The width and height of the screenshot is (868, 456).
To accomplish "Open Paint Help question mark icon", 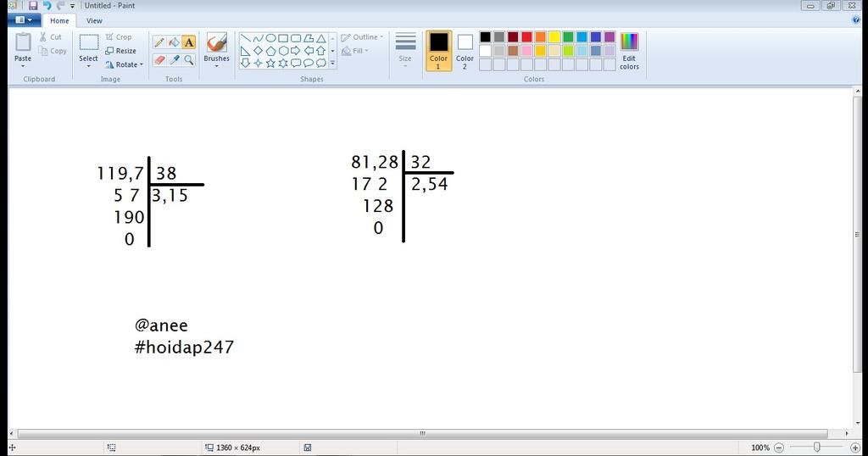I will click(856, 20).
